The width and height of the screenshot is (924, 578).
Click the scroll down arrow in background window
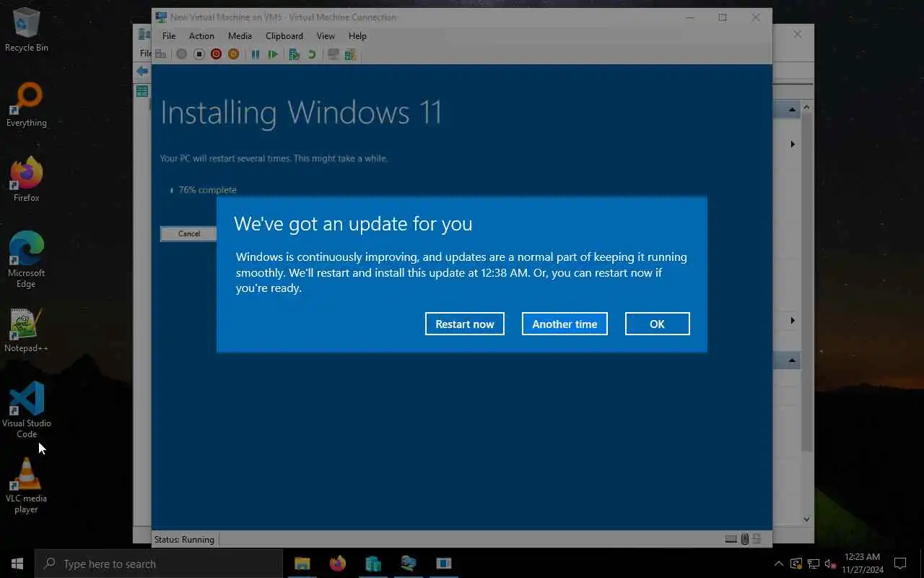(x=807, y=519)
